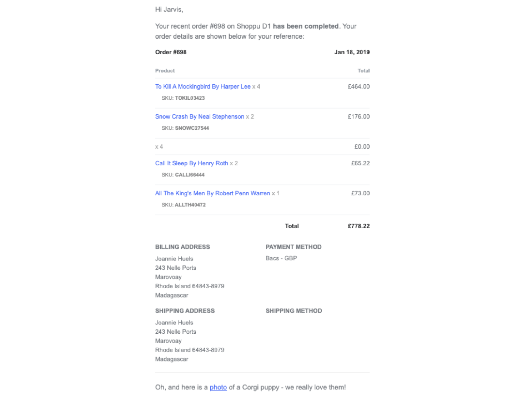Click the BILLING ADDRESS heading
The height and width of the screenshot is (403, 532).
pos(183,247)
